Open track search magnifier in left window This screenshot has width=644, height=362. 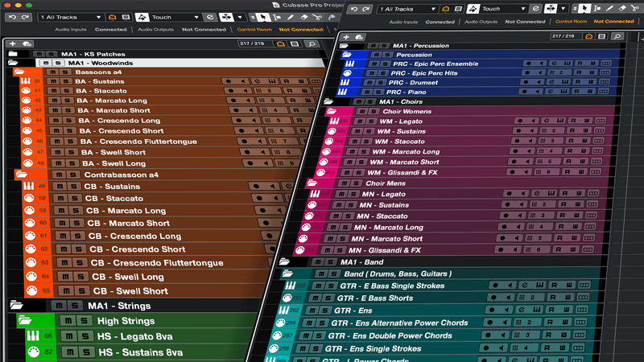tap(312, 43)
